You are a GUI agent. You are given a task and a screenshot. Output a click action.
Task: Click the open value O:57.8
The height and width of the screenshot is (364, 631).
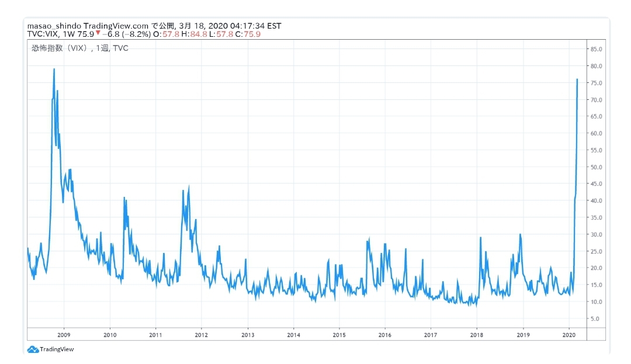point(166,34)
